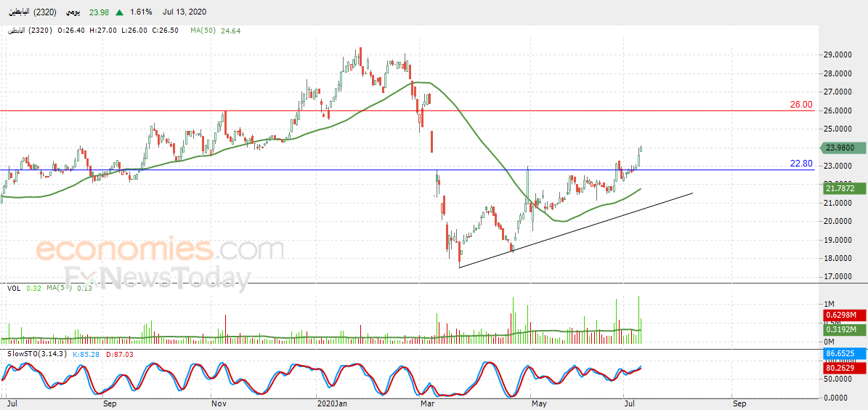Click the C:26.50 close value
Screen dimensions: 868x410
(164, 31)
